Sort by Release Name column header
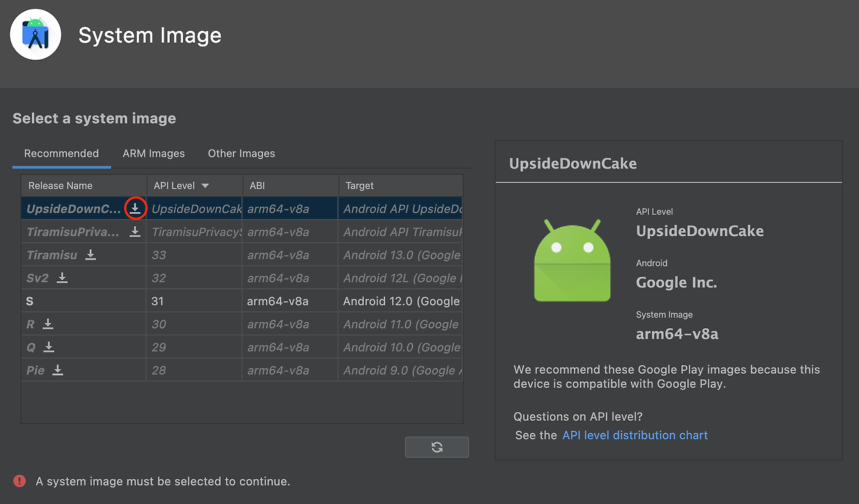 tap(84, 186)
